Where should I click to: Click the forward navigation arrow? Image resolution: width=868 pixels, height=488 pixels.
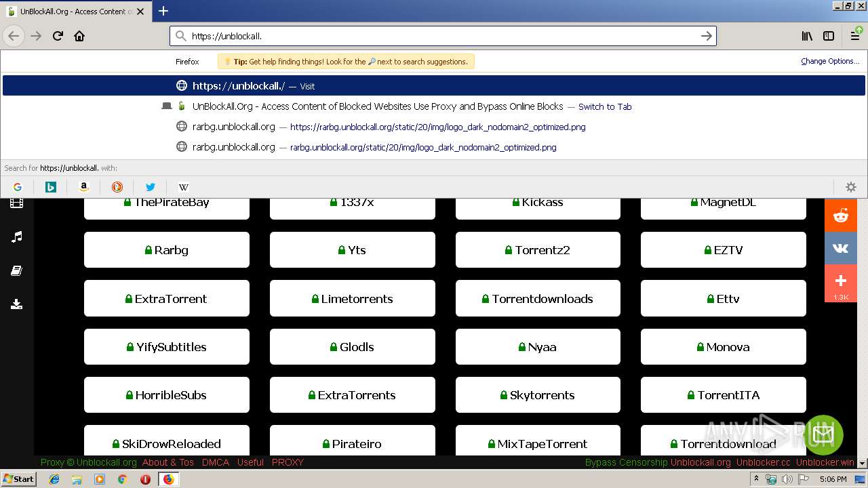[x=36, y=36]
